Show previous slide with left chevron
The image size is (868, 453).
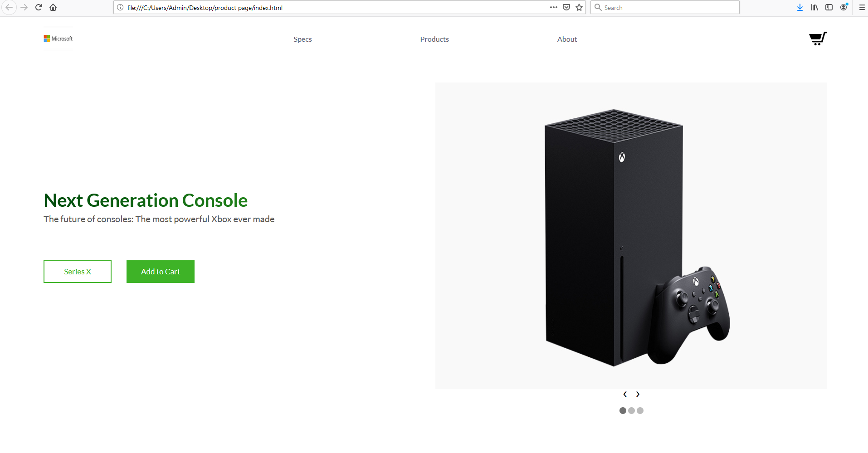coord(625,394)
